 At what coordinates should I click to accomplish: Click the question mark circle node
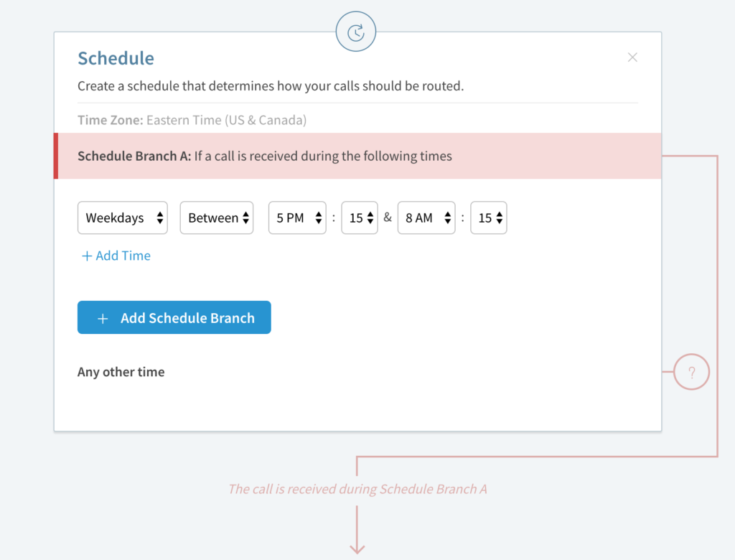click(x=691, y=372)
